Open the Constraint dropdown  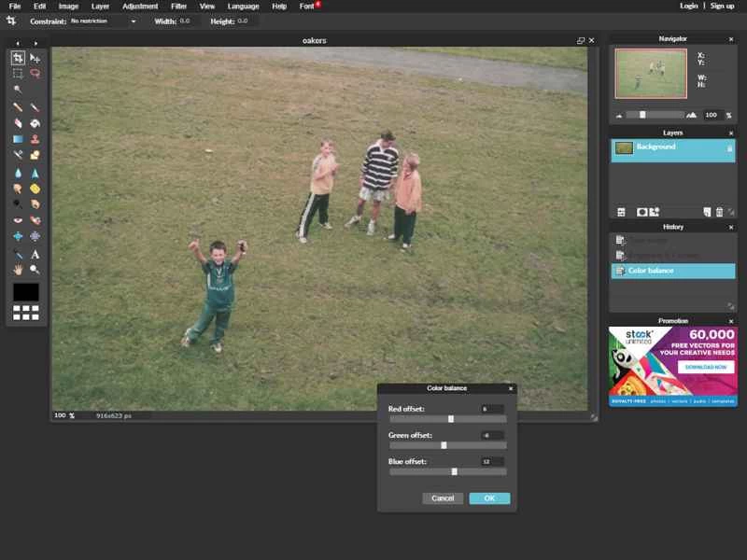[x=103, y=21]
